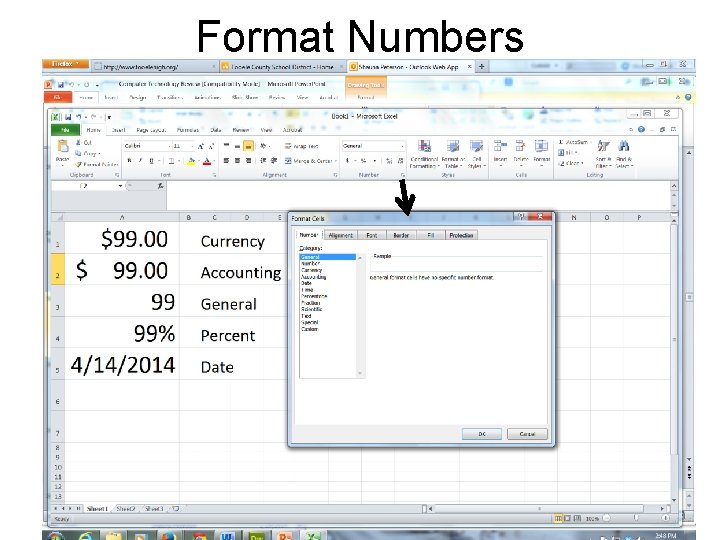
Task: Click the Insert cells icon
Action: tap(500, 146)
